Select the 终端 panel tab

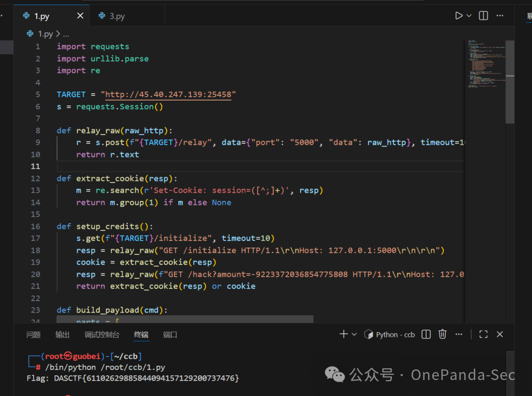point(141,335)
